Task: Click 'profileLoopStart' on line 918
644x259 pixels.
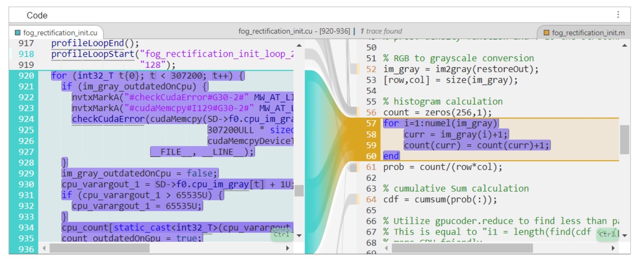Action: 93,54
